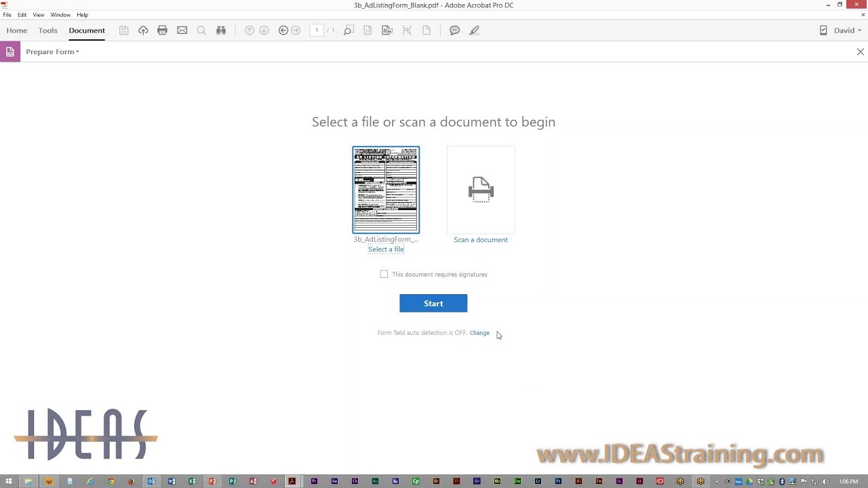Image resolution: width=868 pixels, height=488 pixels.
Task: Click the Save file icon
Action: [123, 30]
